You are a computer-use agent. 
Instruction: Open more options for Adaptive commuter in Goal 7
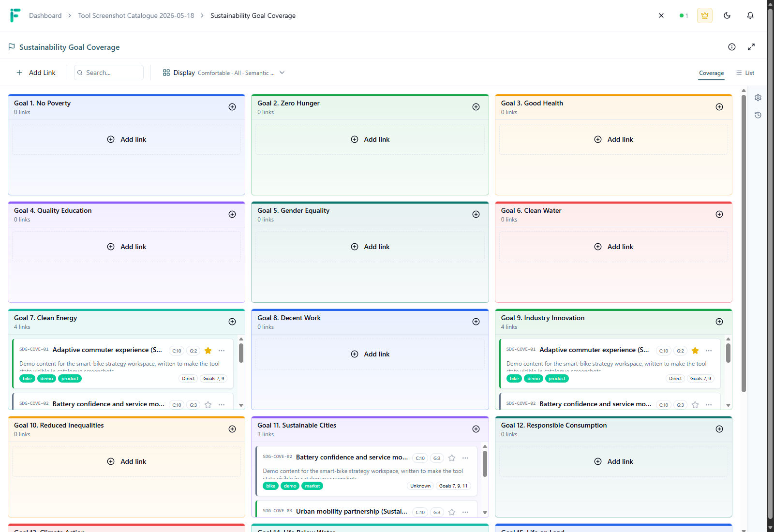coord(222,351)
